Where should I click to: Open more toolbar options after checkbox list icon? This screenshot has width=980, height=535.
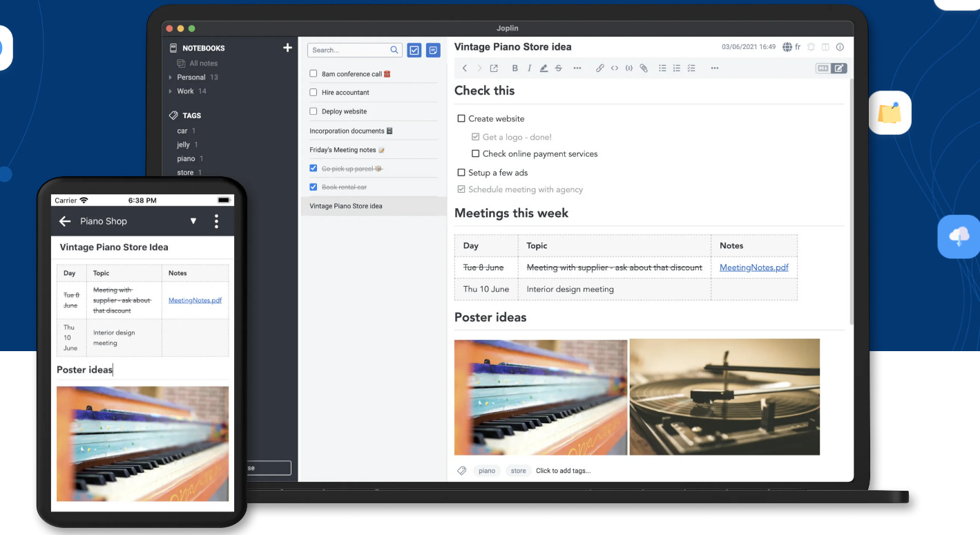[715, 68]
